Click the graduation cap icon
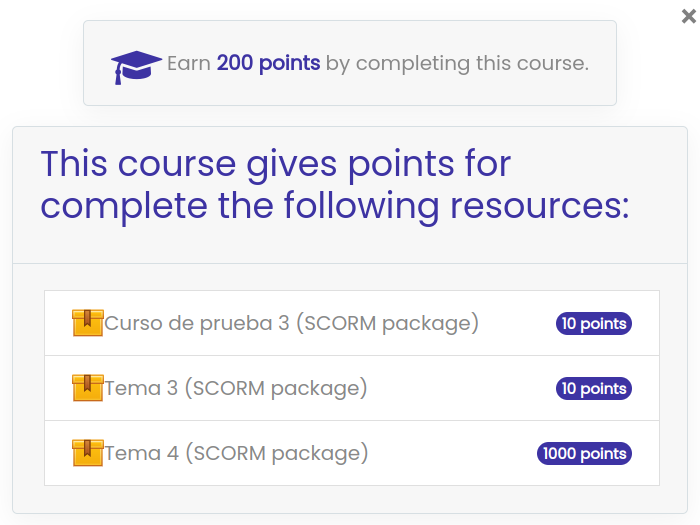Image resolution: width=700 pixels, height=525 pixels. pyautogui.click(x=136, y=67)
